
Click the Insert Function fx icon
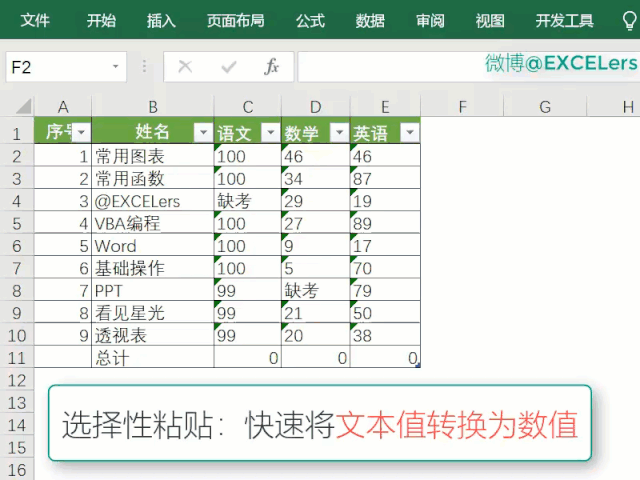271,67
